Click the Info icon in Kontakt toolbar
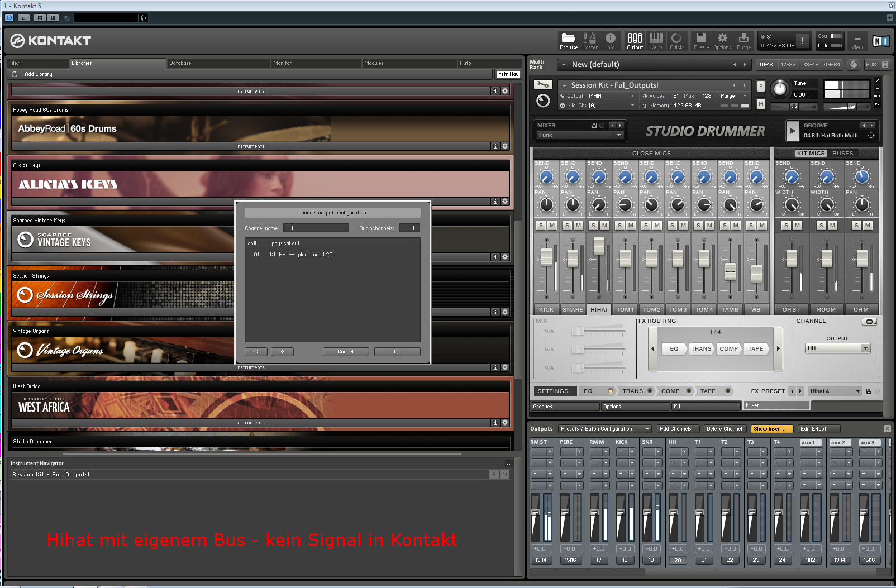 tap(611, 41)
